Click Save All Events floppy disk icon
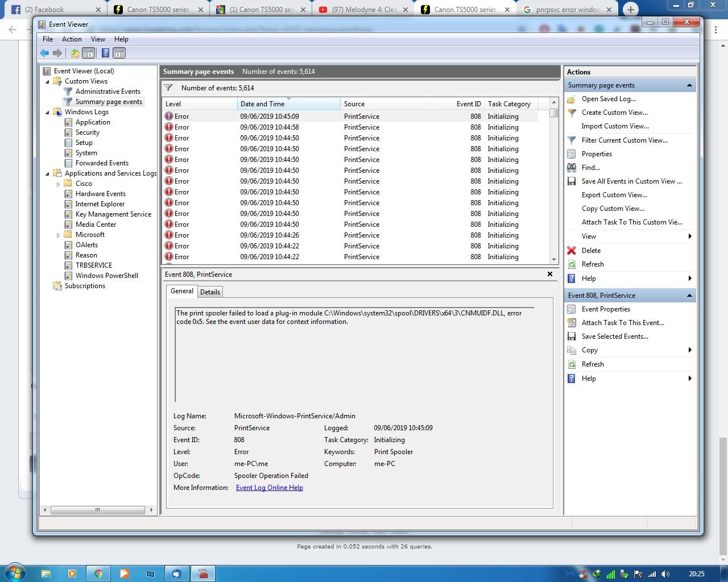The height and width of the screenshot is (582, 728). tap(572, 181)
